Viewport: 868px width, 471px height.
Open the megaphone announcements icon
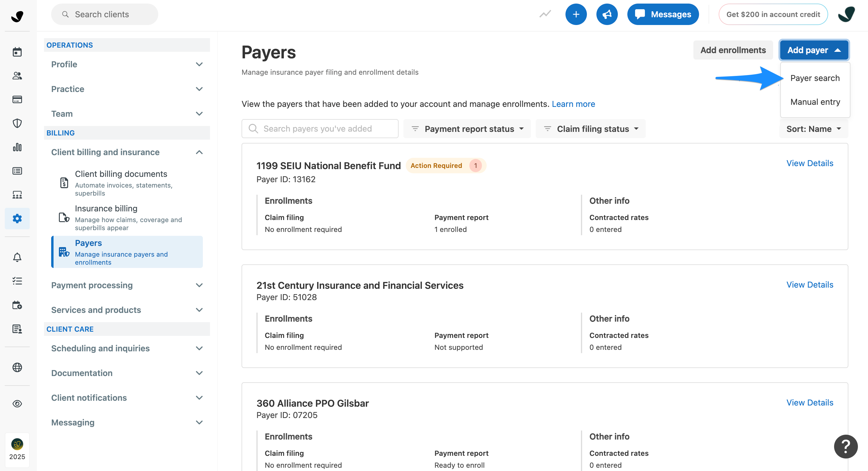tap(607, 15)
